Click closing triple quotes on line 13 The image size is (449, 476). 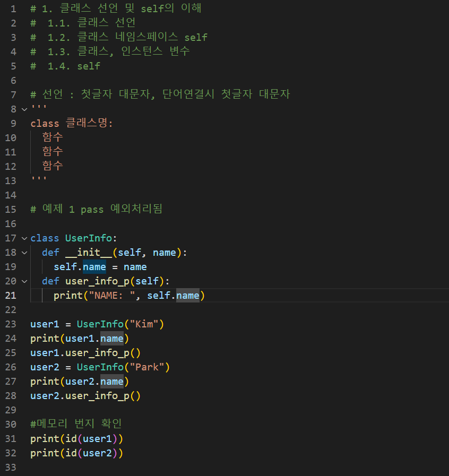click(39, 179)
